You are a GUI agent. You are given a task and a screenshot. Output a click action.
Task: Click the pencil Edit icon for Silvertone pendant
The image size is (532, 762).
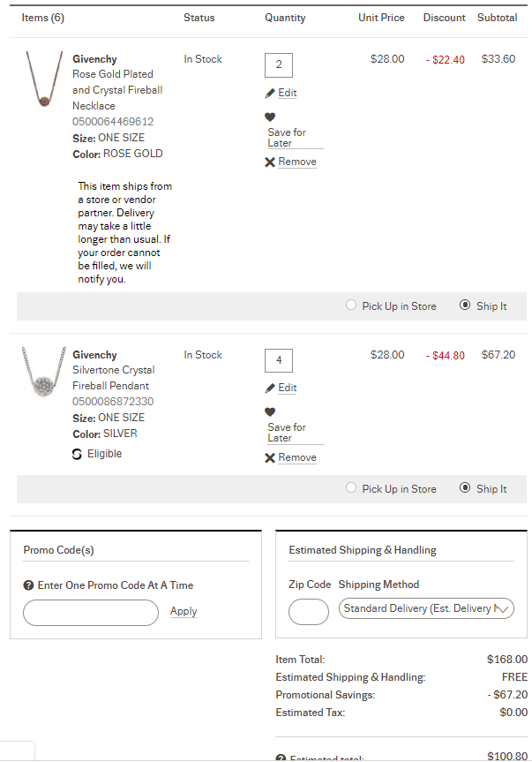[x=270, y=389]
